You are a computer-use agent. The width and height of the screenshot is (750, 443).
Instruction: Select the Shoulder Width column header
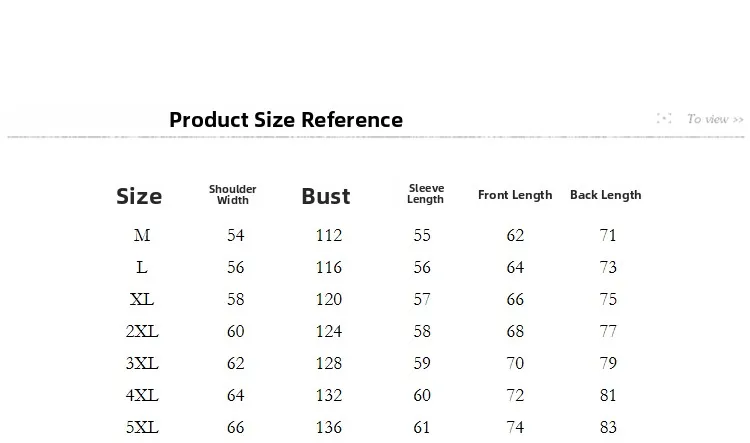tap(232, 195)
